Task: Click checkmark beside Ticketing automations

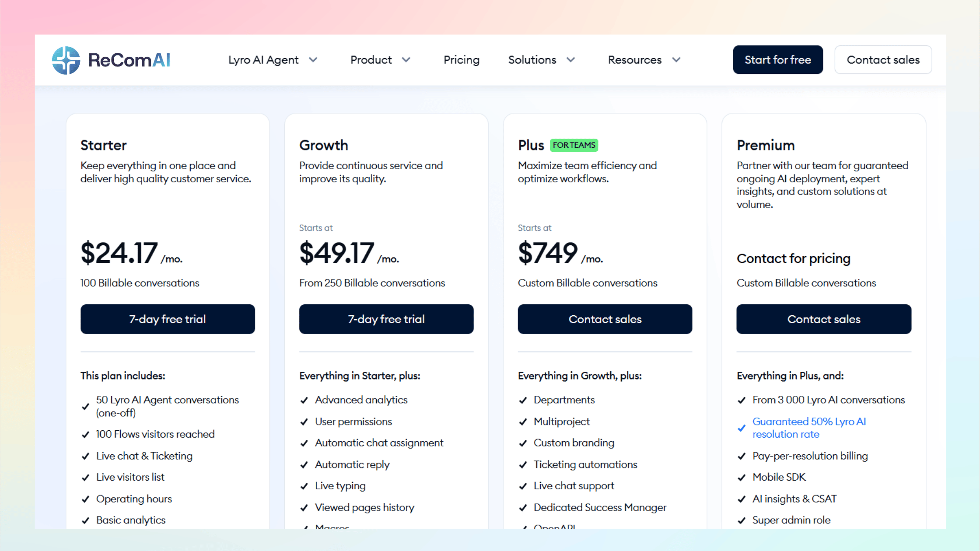Action: (x=523, y=465)
